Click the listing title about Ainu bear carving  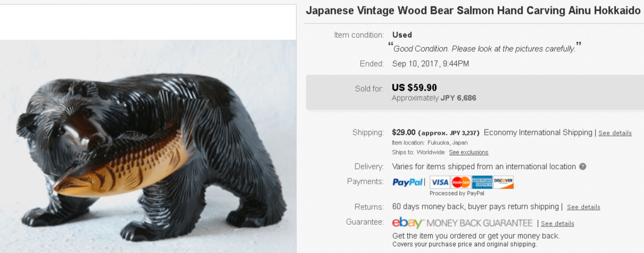[473, 11]
